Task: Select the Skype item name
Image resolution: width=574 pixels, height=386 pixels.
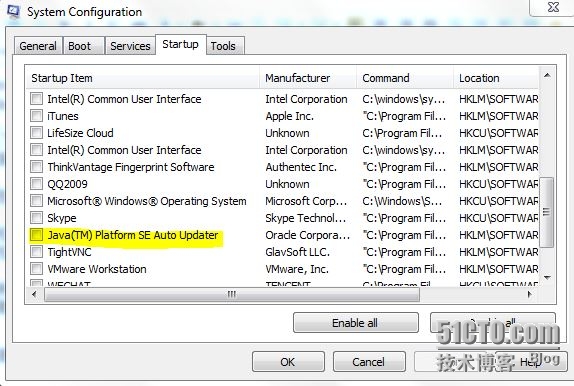Action: 62,218
